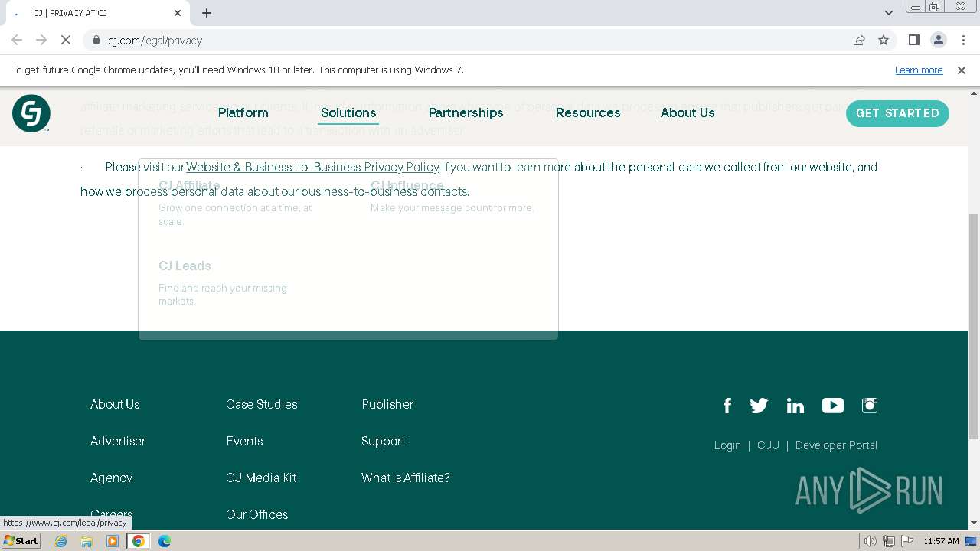Click the scrollbar down arrow
Screen dimensions: 980x551
(974, 523)
